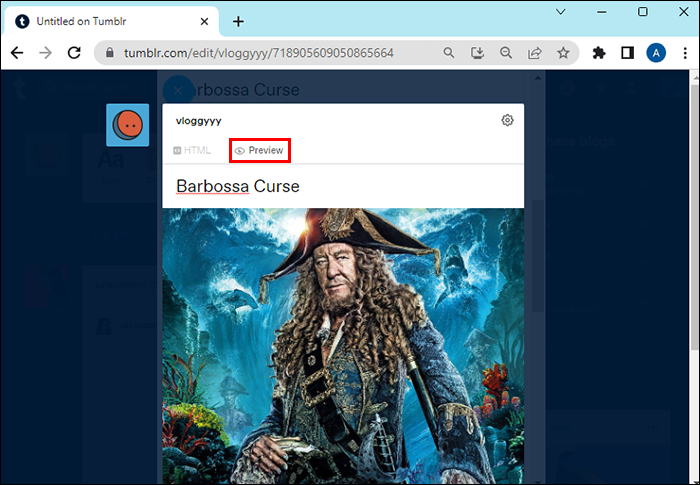Reload the Tumblr page
700x485 pixels.
[x=74, y=53]
